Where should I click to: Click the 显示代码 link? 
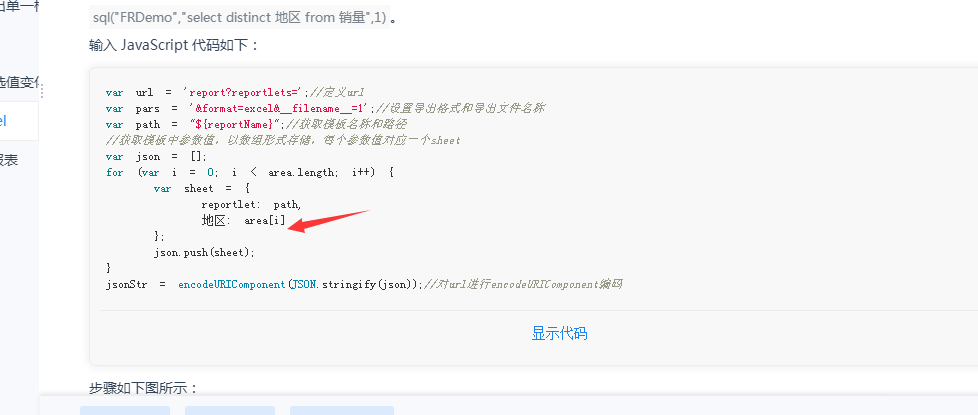click(x=559, y=333)
